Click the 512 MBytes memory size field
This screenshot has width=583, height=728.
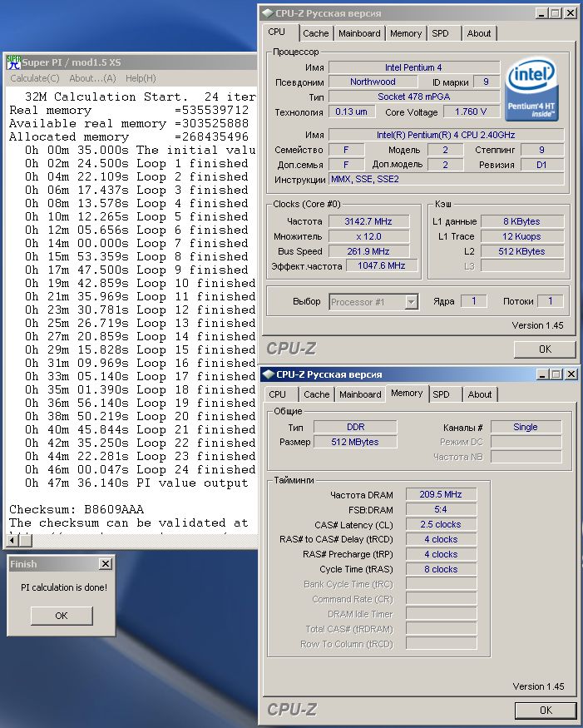356,442
